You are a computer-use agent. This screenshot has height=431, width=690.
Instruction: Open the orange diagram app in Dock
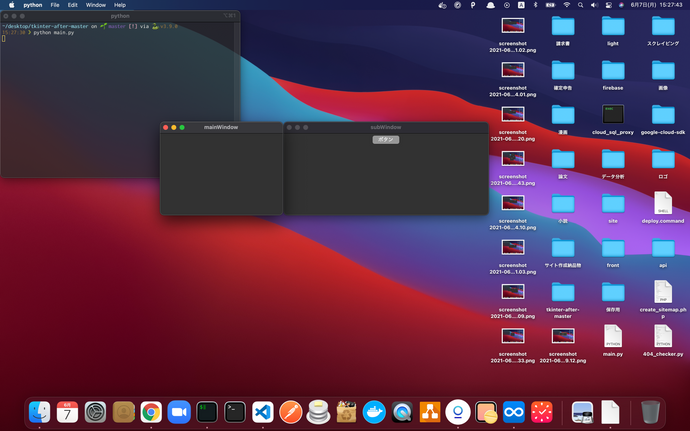430,413
